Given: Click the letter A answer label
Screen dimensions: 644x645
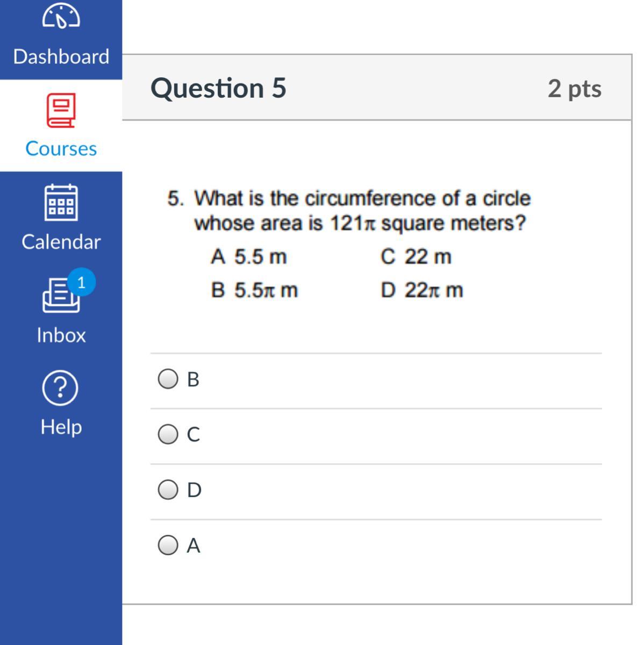Looking at the screenshot, I should [194, 546].
